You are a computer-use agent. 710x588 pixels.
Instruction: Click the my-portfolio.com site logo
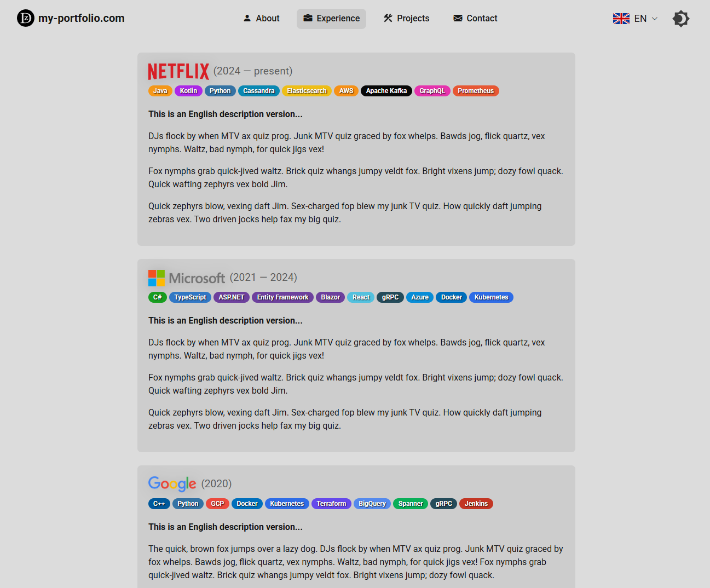tap(71, 18)
